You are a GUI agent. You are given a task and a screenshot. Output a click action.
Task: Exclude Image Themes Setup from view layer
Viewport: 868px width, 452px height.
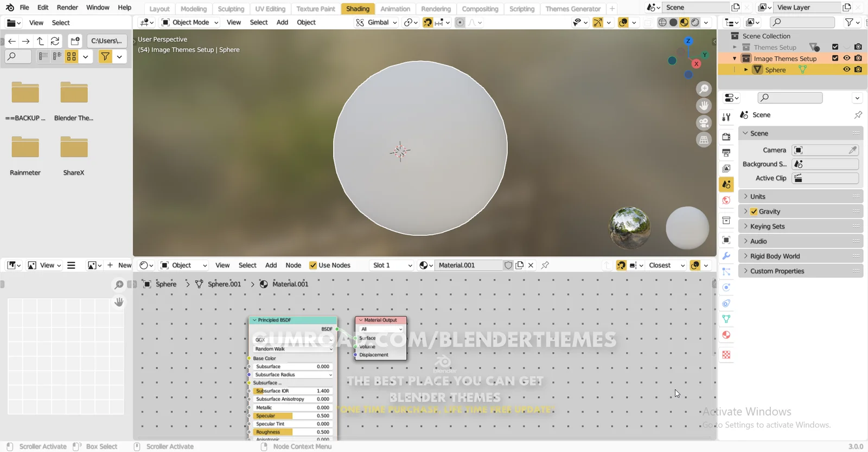coord(835,58)
